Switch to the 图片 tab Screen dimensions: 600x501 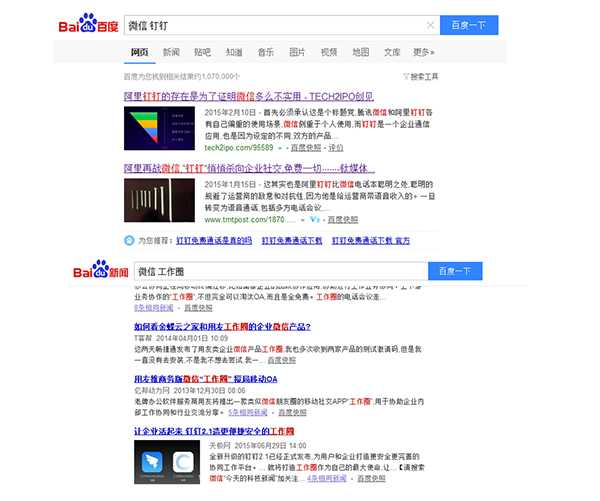tap(297, 52)
